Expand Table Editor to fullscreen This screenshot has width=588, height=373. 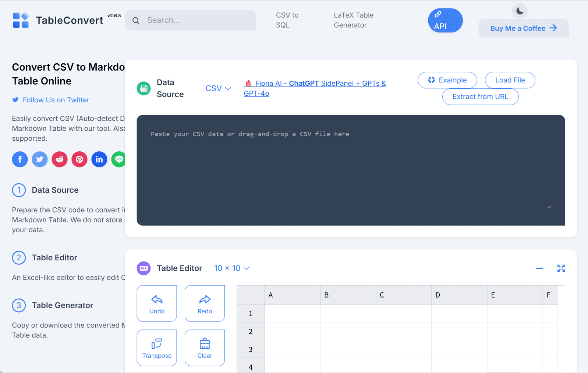(561, 268)
